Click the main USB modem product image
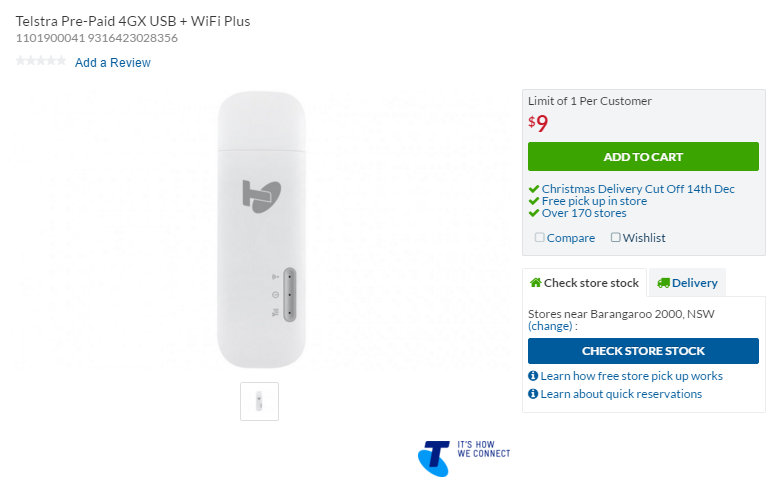Image resolution: width=779 pixels, height=481 pixels. click(x=260, y=228)
